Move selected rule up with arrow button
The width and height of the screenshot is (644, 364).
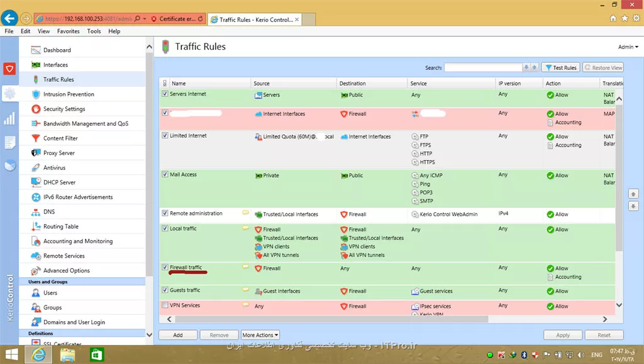click(x=633, y=194)
